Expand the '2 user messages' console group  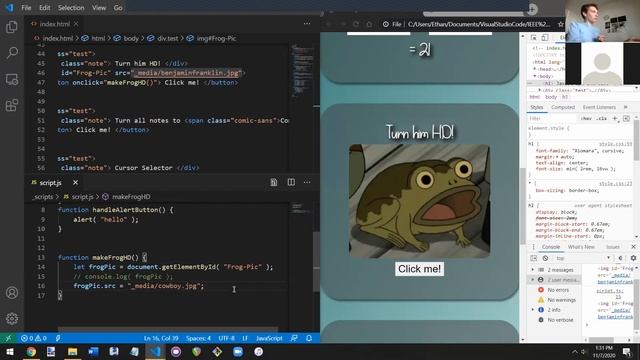533,280
